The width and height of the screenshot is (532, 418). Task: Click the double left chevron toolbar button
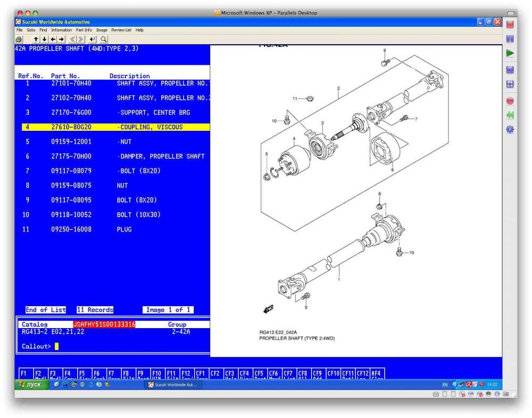(x=72, y=39)
